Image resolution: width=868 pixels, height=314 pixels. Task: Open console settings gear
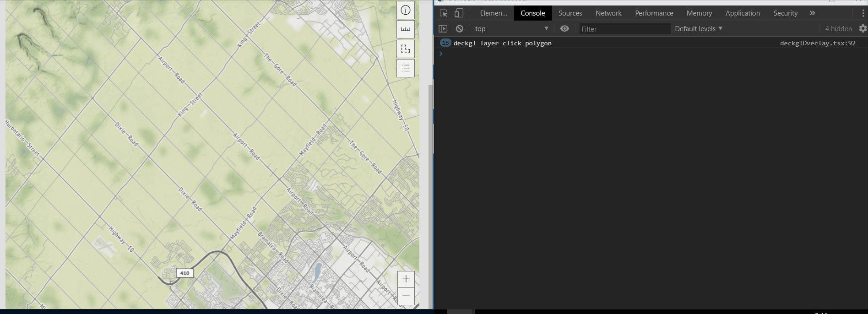pos(863,29)
